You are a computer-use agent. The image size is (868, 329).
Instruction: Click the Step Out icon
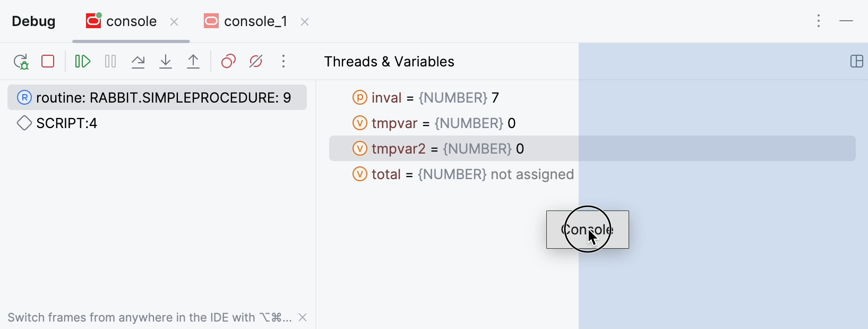193,62
